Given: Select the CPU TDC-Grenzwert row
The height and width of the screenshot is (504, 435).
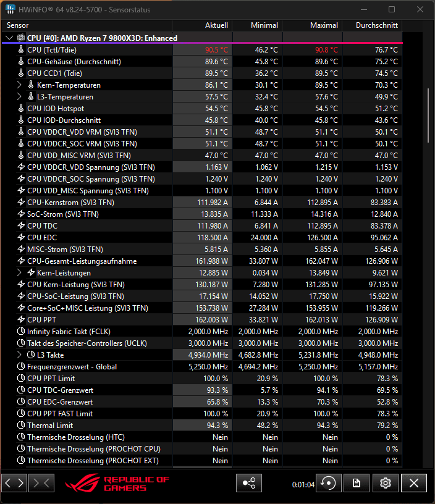Looking at the screenshot, I should tap(202, 390).
